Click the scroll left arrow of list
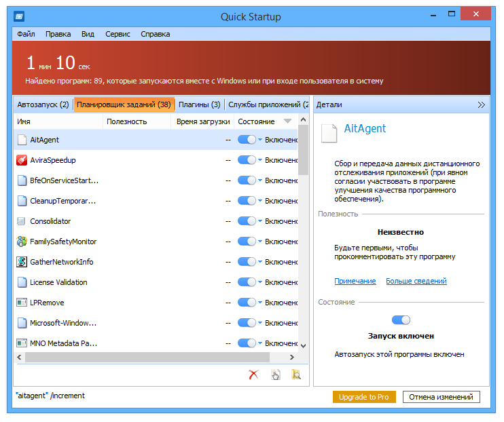Viewport: 504px width, 422px height. [x=19, y=357]
